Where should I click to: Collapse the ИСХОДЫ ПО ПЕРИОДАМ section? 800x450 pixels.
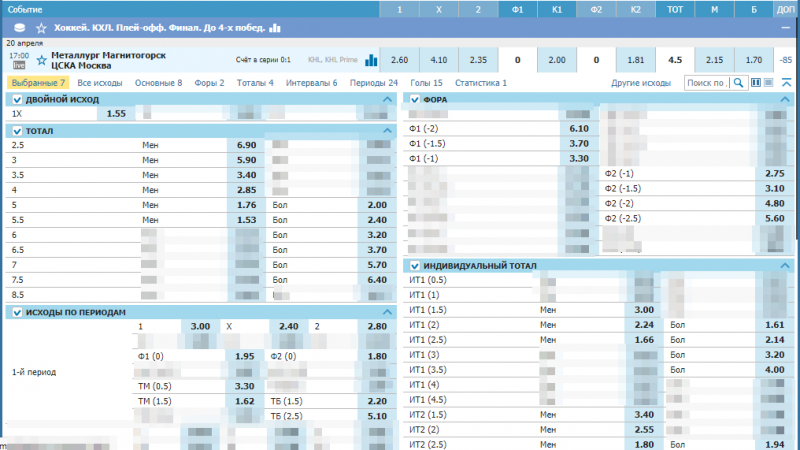[389, 313]
